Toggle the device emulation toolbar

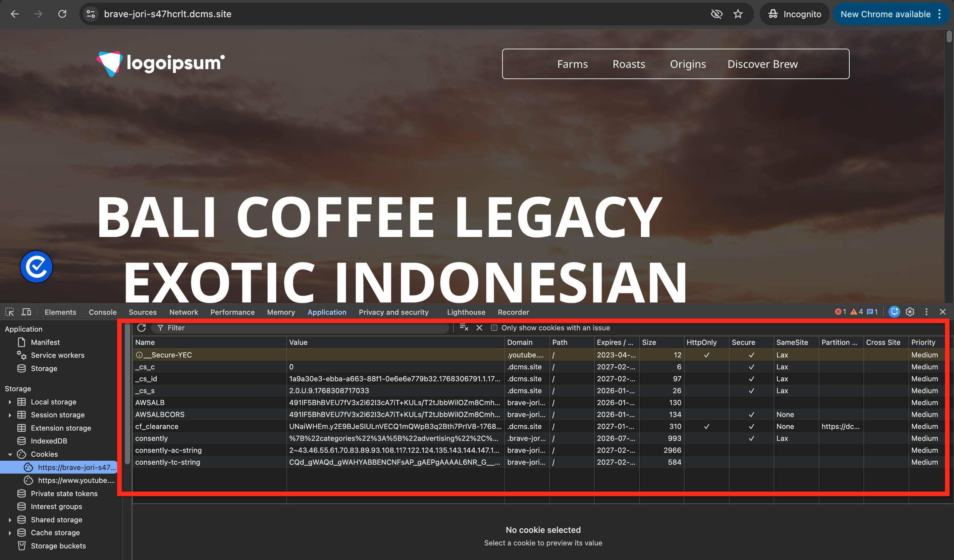pyautogui.click(x=26, y=312)
